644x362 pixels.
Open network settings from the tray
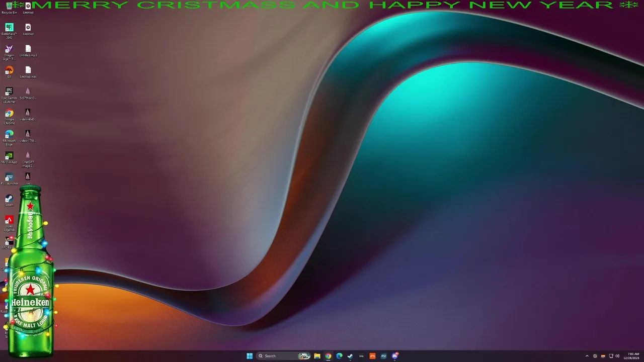[x=610, y=356]
